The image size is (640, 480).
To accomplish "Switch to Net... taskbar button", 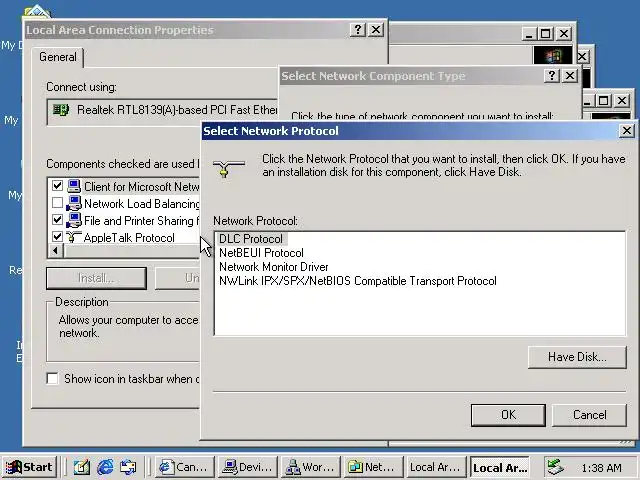I will click(373, 467).
